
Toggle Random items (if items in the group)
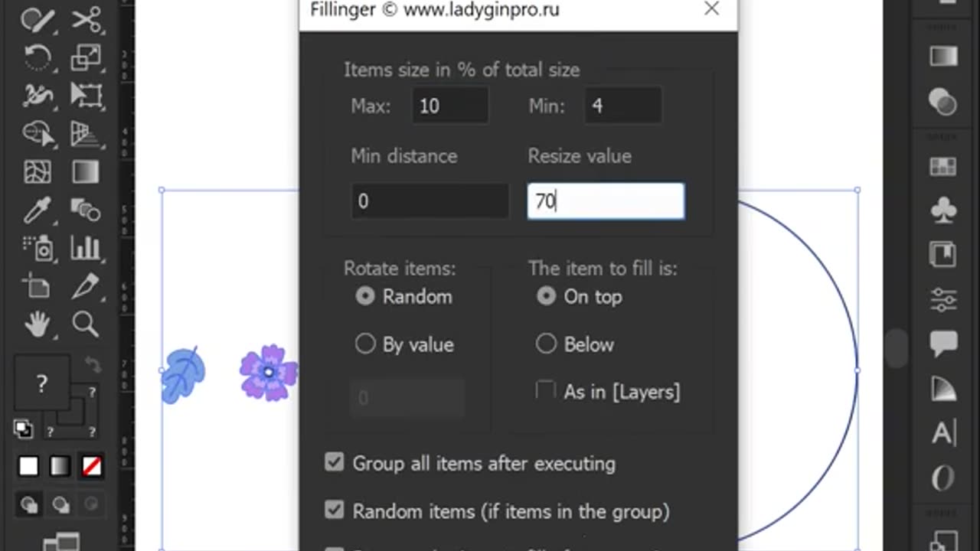(335, 510)
